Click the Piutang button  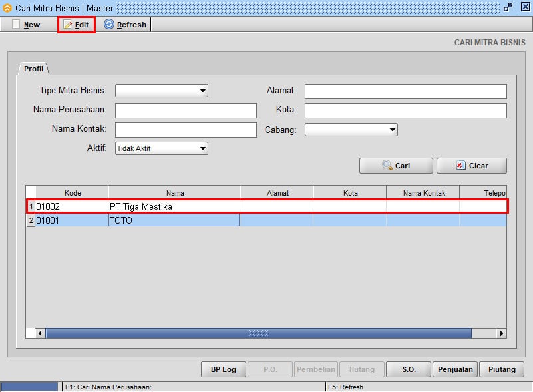pos(502,369)
